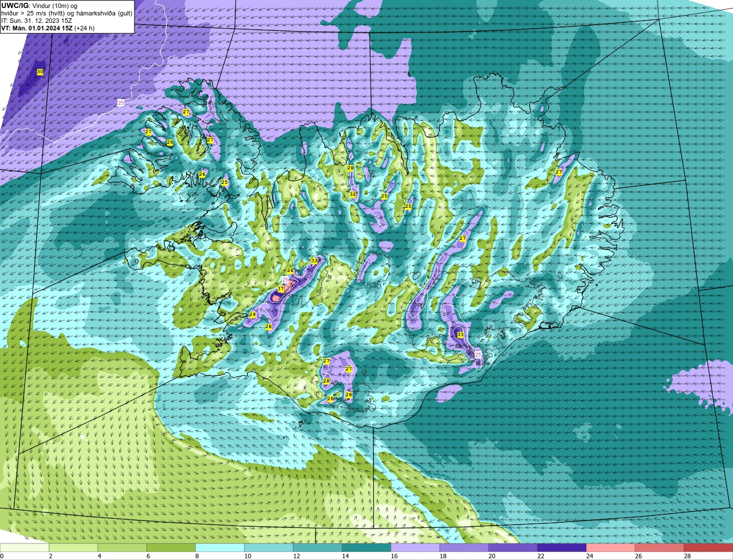Screen dimensions: 733x560
Task: Click the "IT: Sun. 31. 12. 2023 15Z" line
Action: point(37,21)
